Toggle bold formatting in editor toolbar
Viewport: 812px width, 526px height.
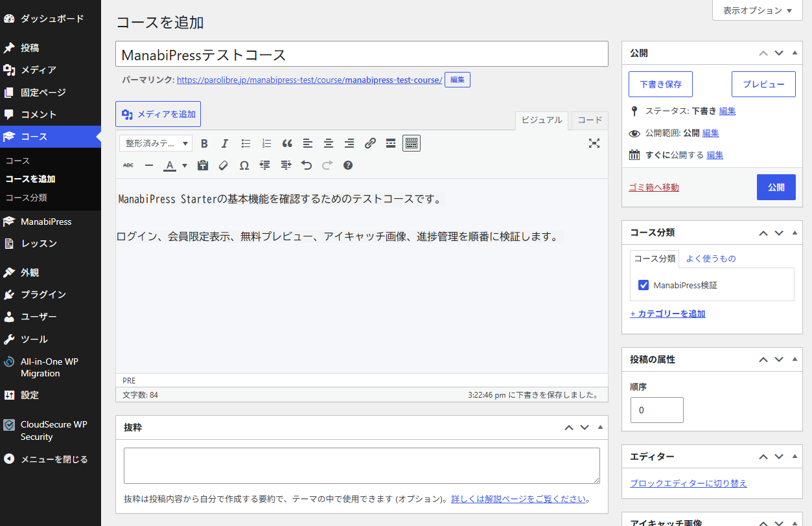204,143
